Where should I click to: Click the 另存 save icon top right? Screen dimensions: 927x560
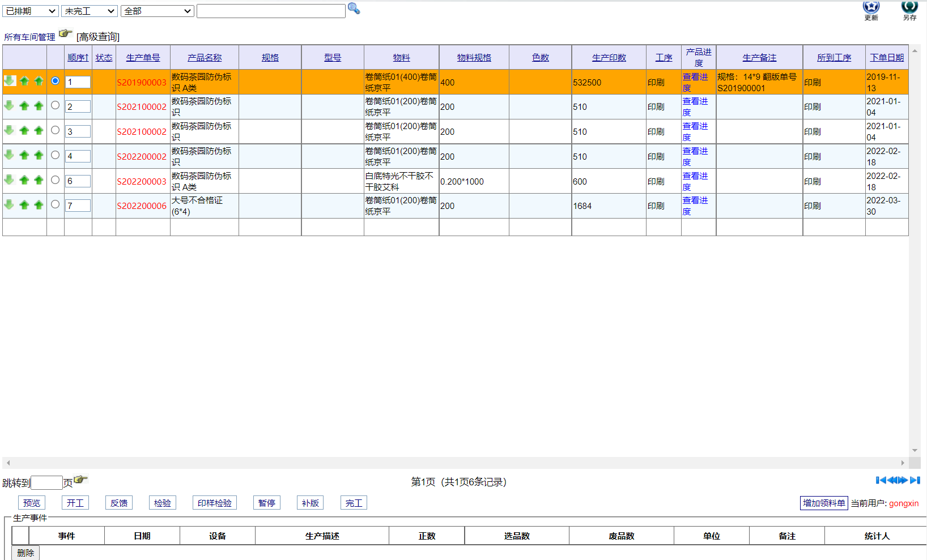(x=909, y=9)
